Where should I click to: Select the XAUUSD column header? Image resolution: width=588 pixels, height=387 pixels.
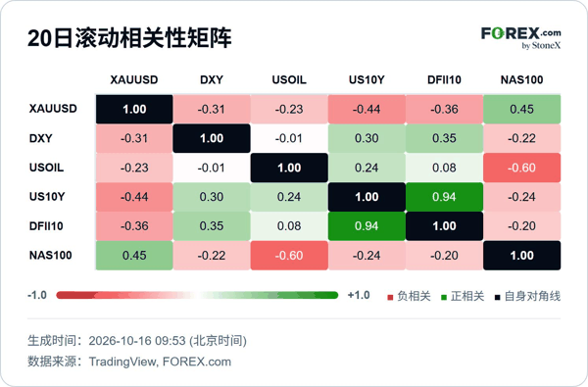point(134,80)
